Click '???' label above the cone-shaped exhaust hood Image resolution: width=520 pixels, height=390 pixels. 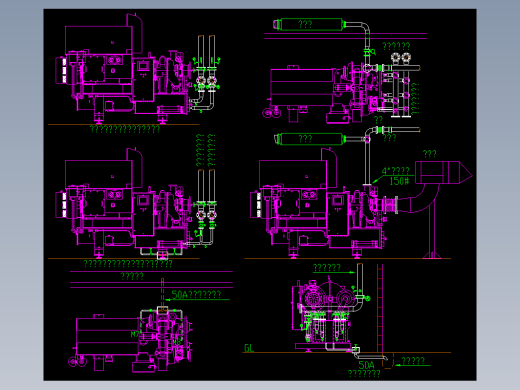click(x=429, y=154)
